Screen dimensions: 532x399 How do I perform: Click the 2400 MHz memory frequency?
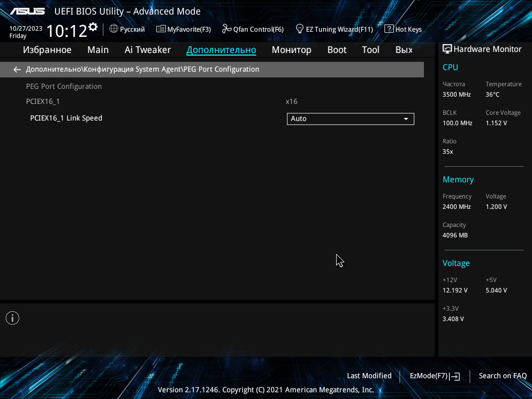[457, 207]
